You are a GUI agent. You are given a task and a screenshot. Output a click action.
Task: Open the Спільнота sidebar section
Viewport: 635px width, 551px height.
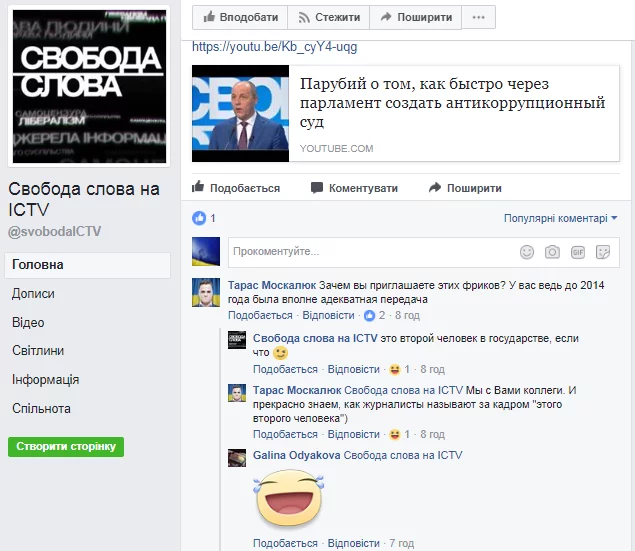(41, 408)
